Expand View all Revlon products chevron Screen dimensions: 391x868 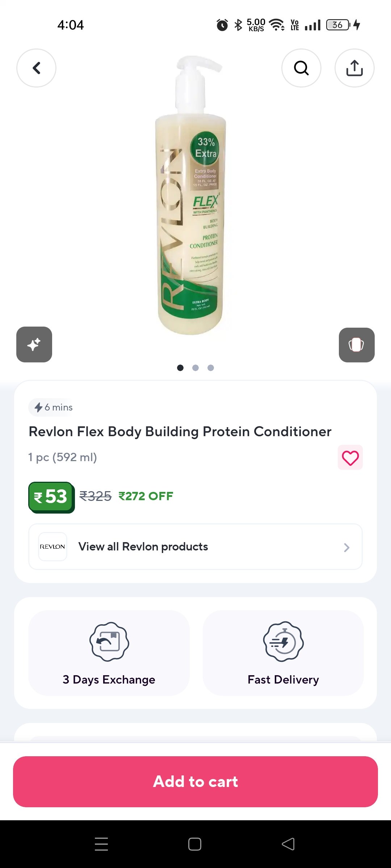point(346,547)
